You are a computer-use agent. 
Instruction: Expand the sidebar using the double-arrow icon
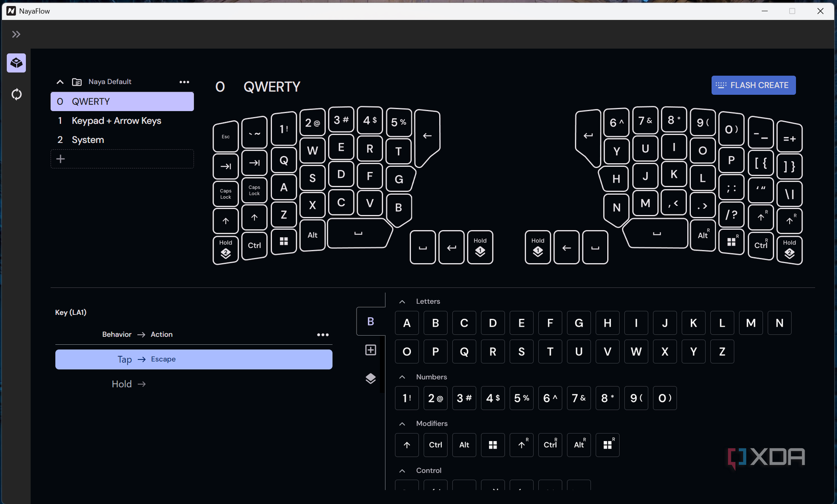(x=16, y=34)
